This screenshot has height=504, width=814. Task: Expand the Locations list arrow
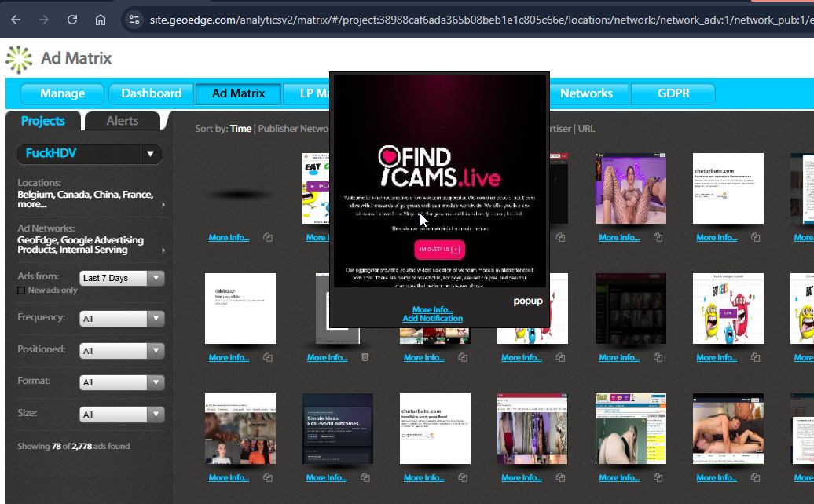click(163, 205)
